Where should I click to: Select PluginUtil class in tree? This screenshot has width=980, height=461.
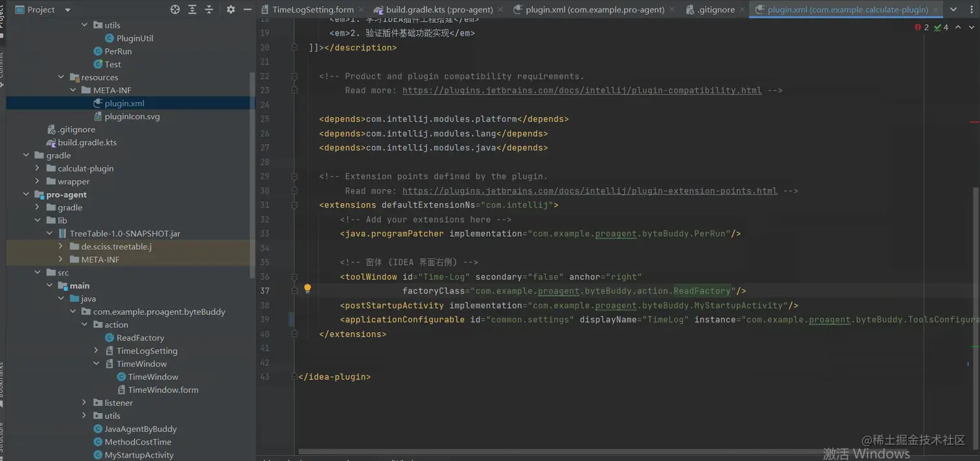point(134,38)
